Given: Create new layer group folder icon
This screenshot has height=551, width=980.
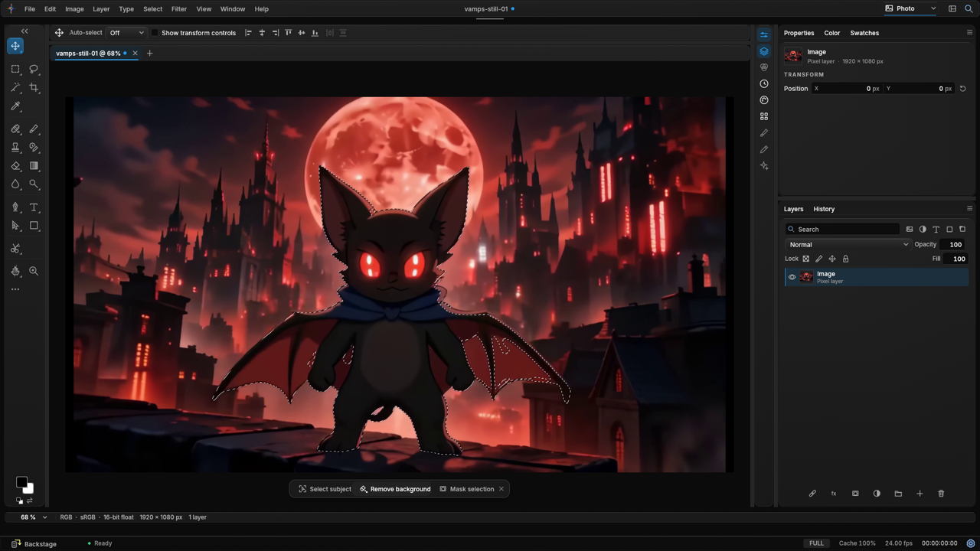Looking at the screenshot, I should [x=898, y=494].
